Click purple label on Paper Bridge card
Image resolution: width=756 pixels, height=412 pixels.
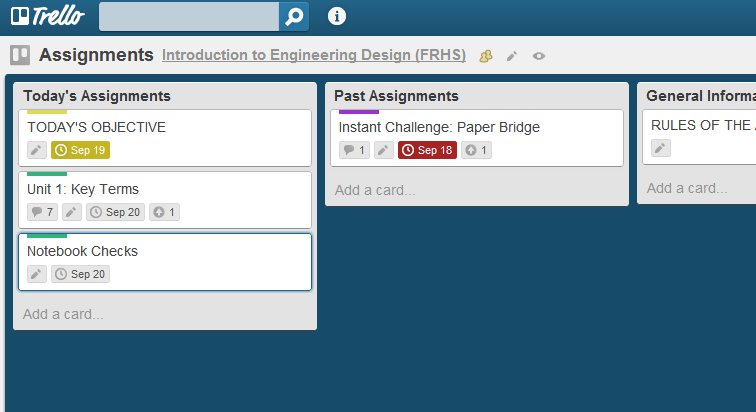click(x=359, y=112)
